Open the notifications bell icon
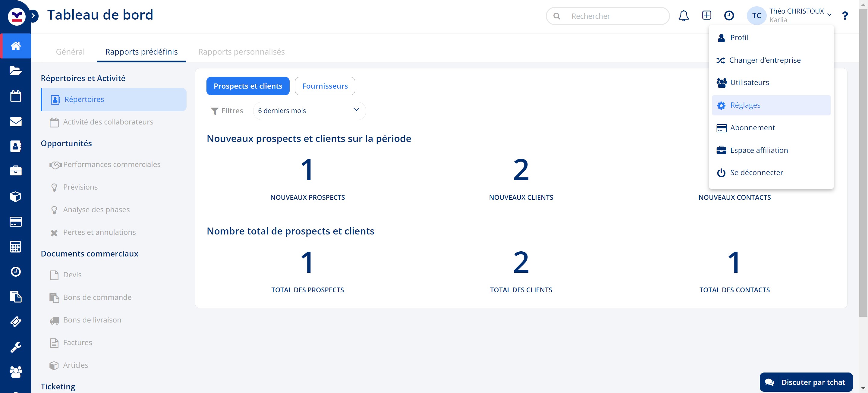Screen dimensions: 868x393 [683, 15]
